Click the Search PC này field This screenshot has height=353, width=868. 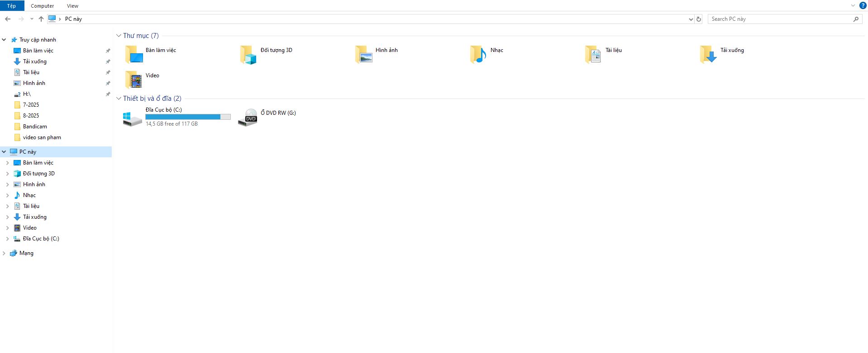779,19
